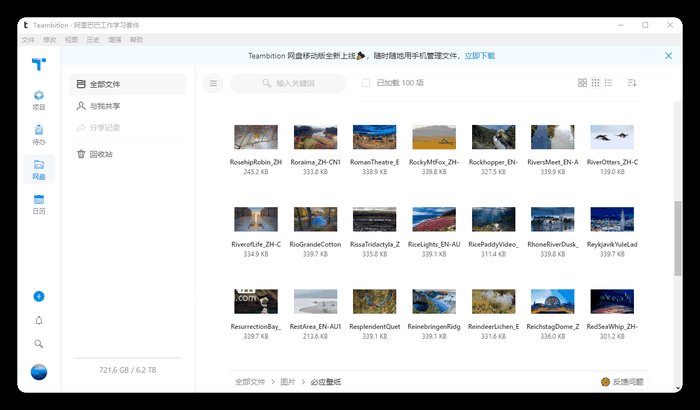The image size is (700, 410).
Task: Open 全部文件 in the left panel
Action: coord(128,84)
